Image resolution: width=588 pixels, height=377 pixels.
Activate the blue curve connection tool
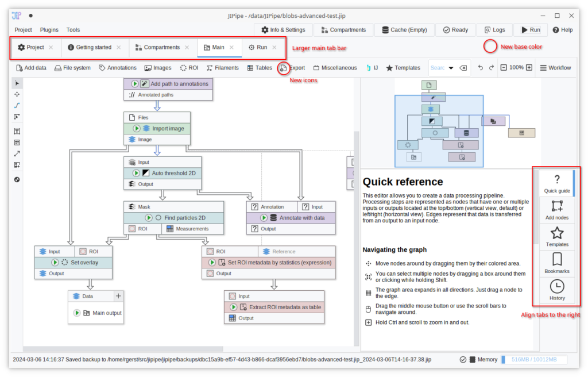pyautogui.click(x=17, y=105)
